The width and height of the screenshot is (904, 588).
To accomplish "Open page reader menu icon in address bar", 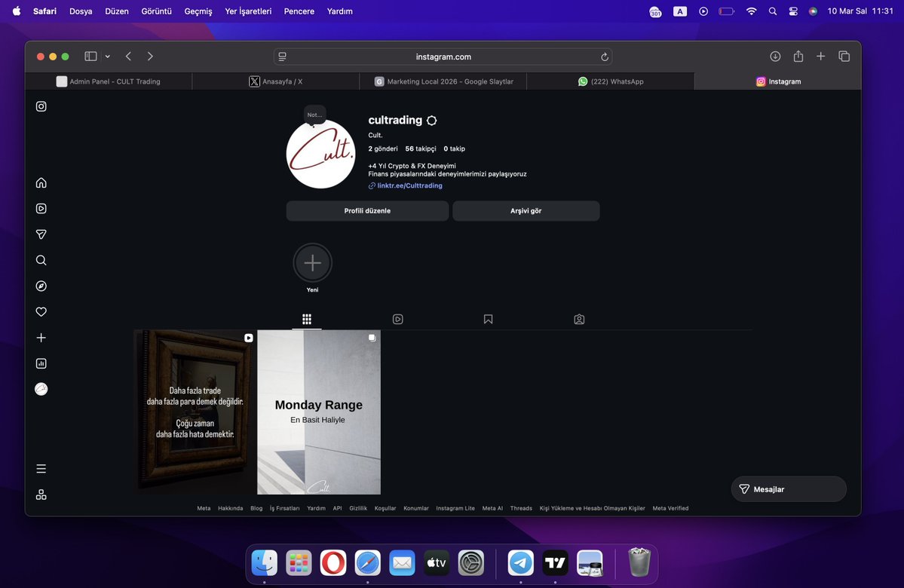I will (283, 57).
